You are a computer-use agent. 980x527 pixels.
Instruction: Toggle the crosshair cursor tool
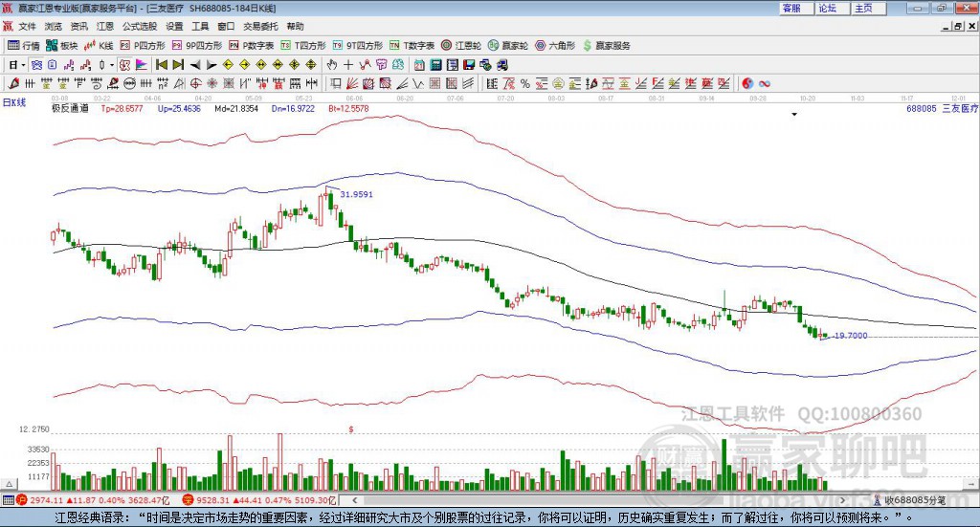pyautogui.click(x=348, y=65)
